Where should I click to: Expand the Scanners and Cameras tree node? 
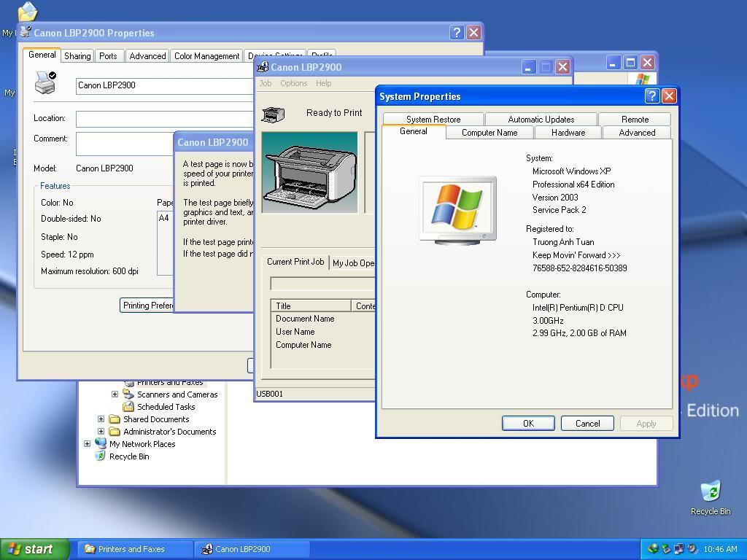coord(115,394)
